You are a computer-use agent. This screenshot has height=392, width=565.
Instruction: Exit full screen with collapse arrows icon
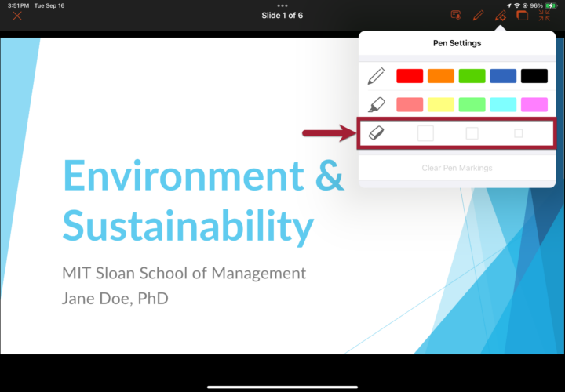point(545,16)
